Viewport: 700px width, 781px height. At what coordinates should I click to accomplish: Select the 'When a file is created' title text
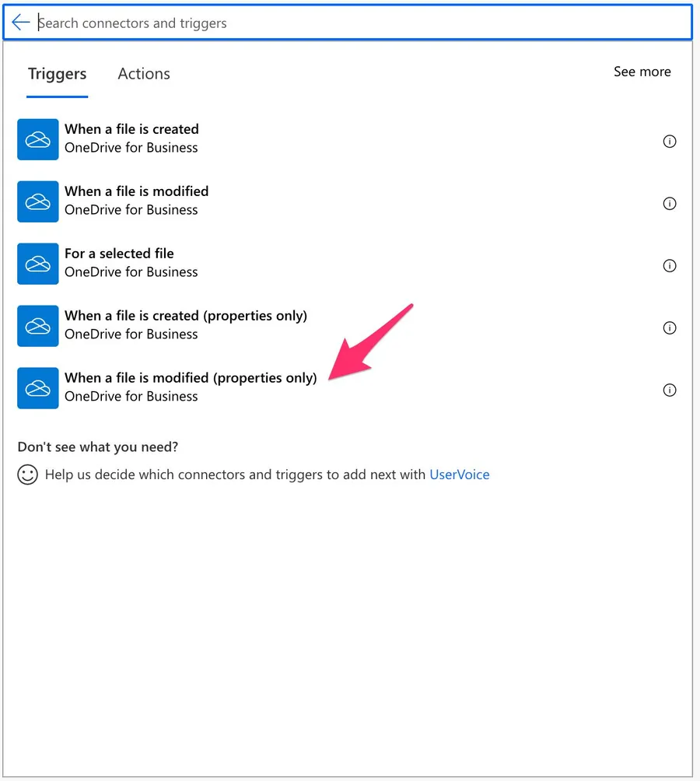pos(131,129)
